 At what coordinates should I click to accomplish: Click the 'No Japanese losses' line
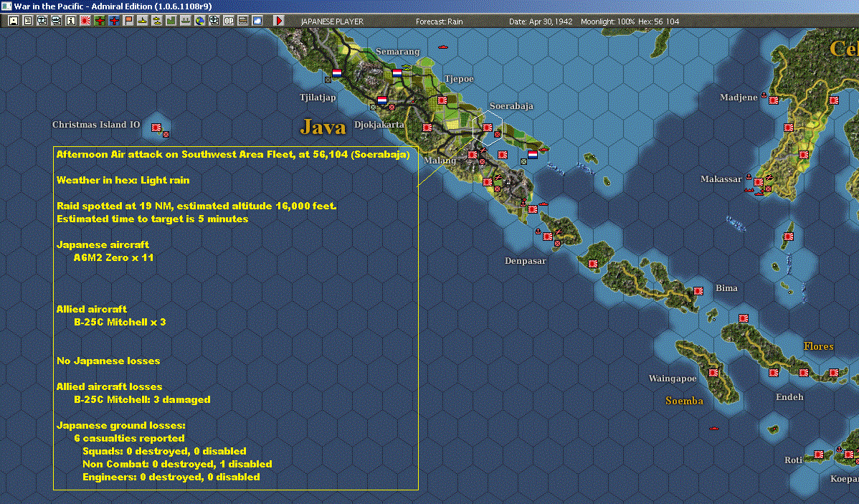click(x=108, y=361)
